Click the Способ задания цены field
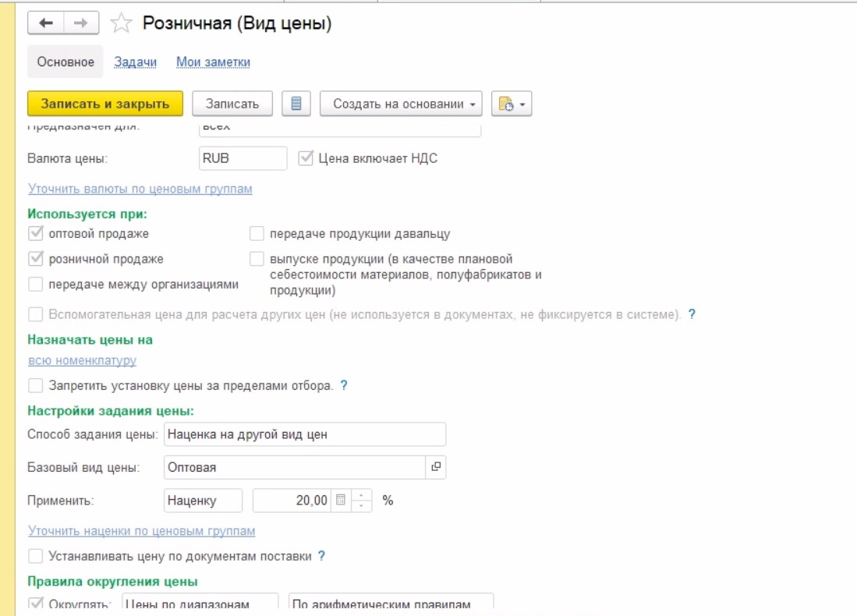The width and height of the screenshot is (857, 616). pos(304,434)
